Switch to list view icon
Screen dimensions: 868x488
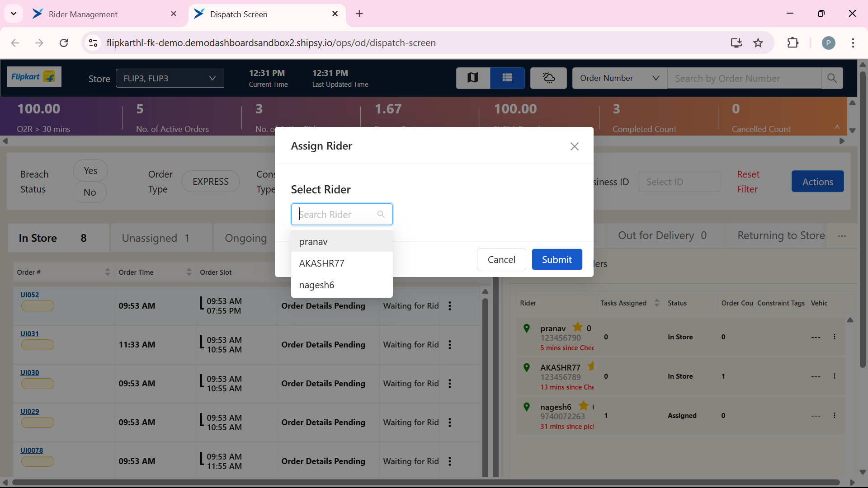[x=507, y=78]
